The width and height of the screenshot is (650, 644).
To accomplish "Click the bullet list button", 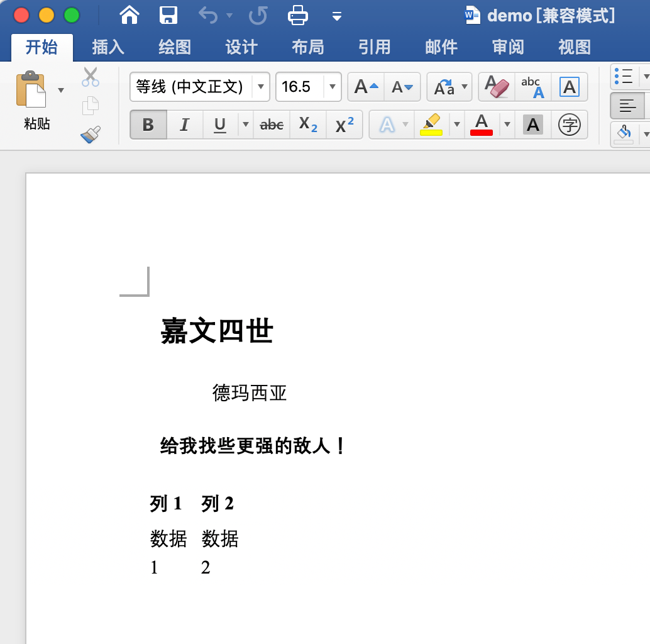I will click(x=624, y=77).
